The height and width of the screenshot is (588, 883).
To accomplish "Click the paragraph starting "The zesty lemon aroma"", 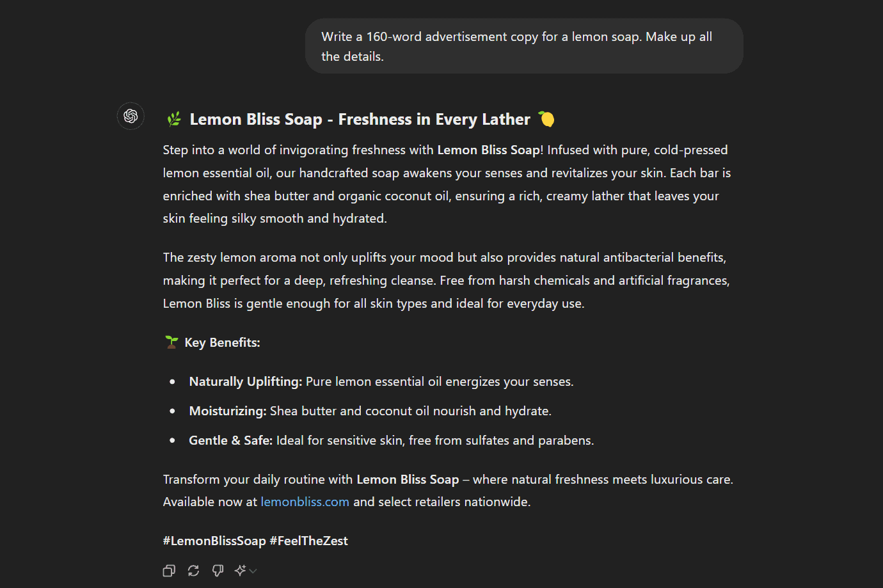I will [446, 280].
